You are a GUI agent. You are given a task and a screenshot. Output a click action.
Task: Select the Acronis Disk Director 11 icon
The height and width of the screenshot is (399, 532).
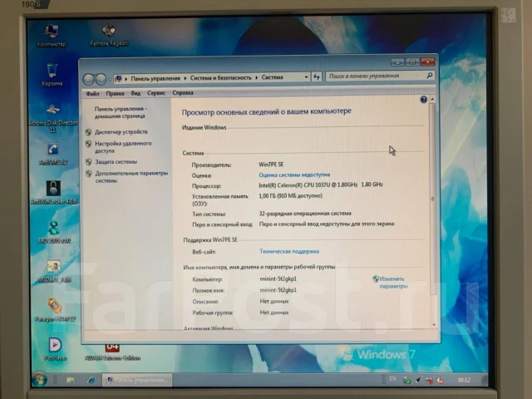(52, 118)
